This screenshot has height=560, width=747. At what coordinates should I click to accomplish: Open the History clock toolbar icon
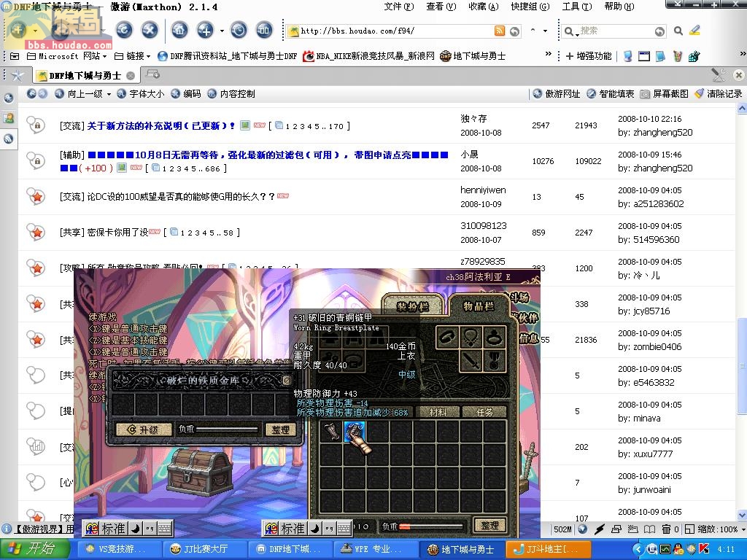[x=239, y=31]
